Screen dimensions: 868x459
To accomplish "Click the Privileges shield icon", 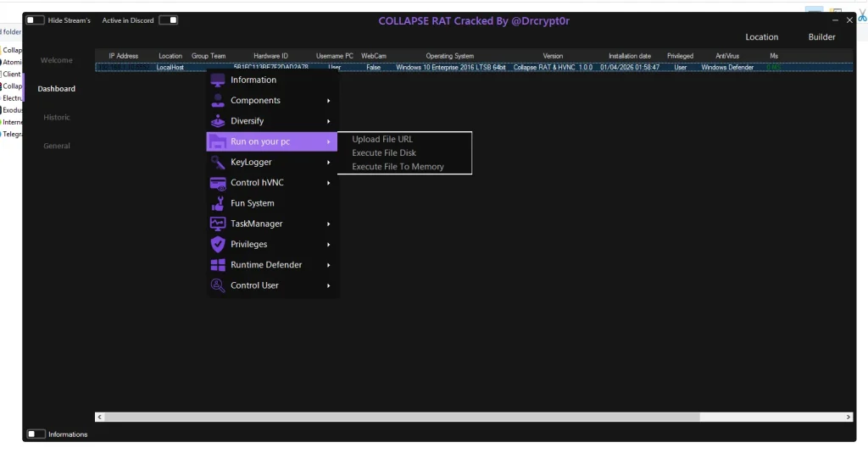I will 217,244.
